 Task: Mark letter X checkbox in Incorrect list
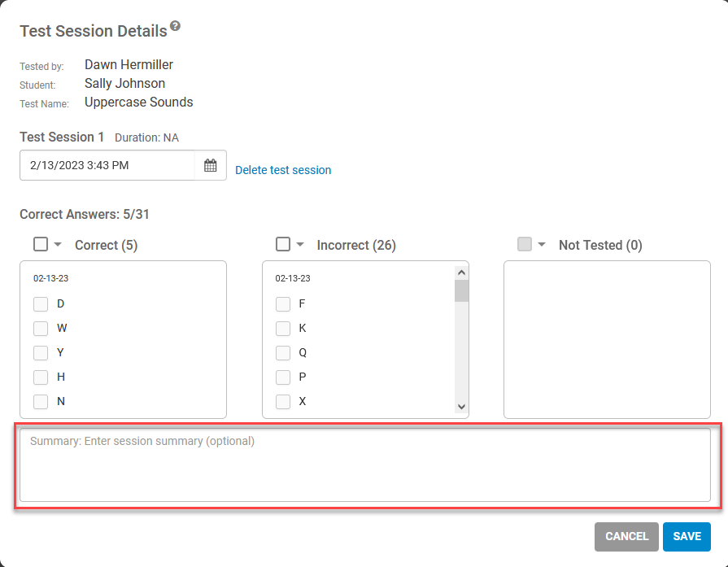pos(283,401)
